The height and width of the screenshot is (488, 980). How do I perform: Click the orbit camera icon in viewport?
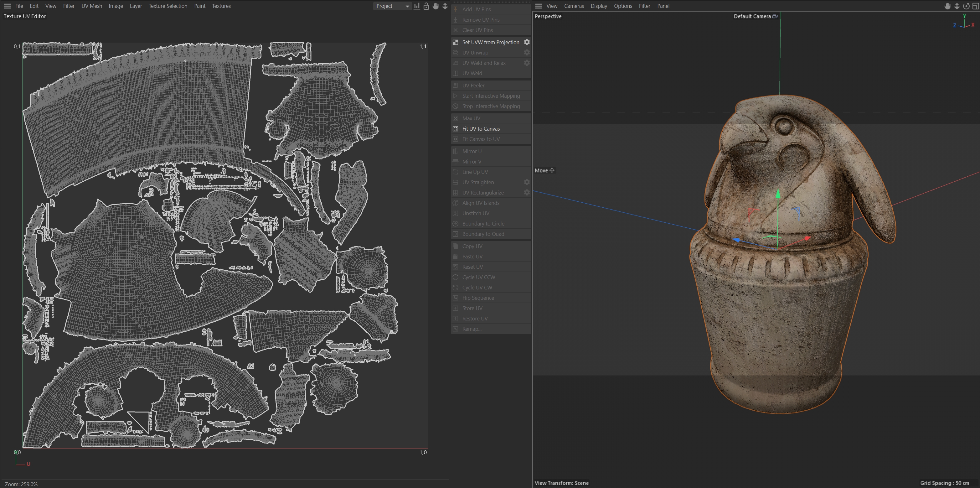click(x=966, y=6)
